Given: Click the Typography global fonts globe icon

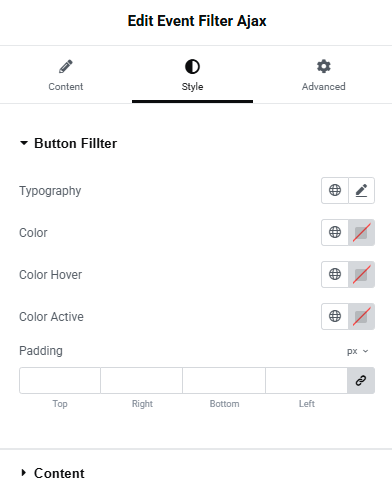Looking at the screenshot, I should click(335, 190).
